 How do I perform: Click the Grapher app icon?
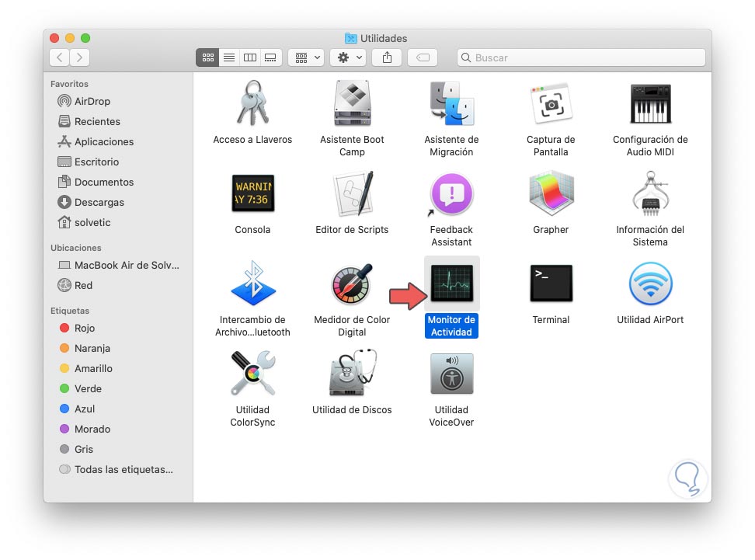click(551, 193)
